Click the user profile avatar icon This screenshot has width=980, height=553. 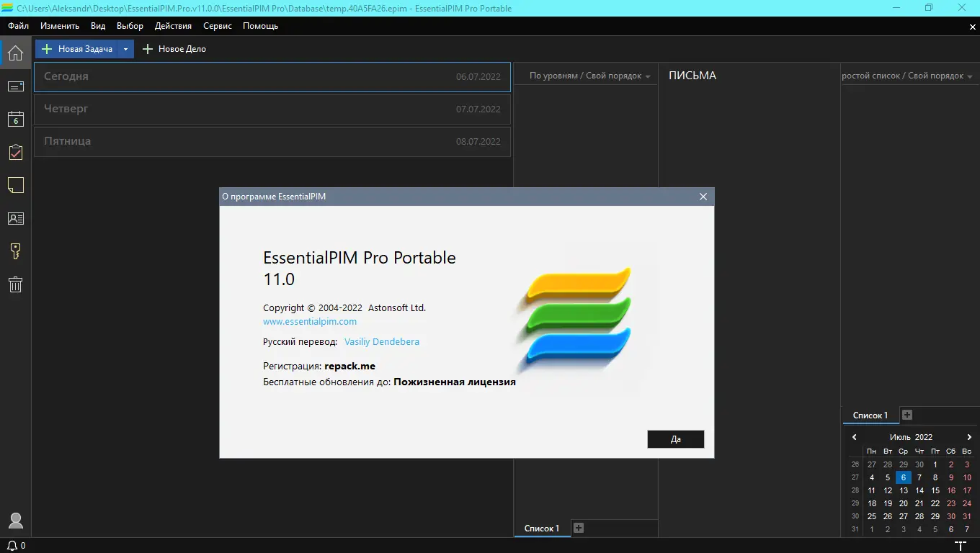[15, 521]
